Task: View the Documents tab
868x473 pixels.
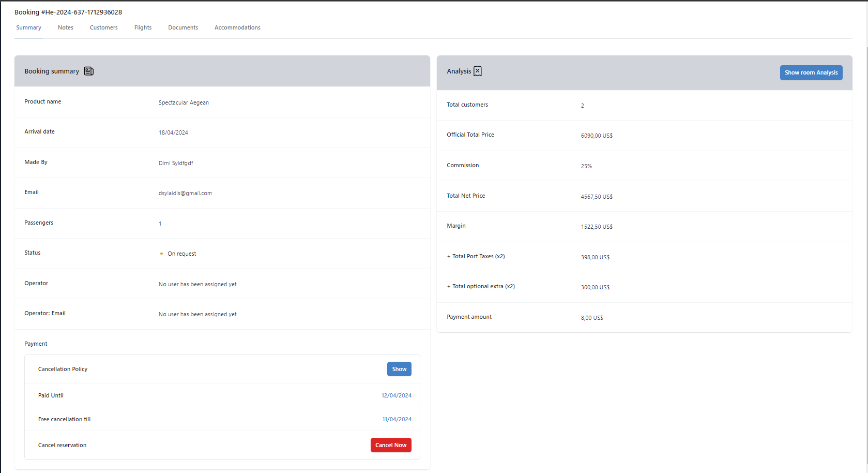Action: click(x=183, y=28)
